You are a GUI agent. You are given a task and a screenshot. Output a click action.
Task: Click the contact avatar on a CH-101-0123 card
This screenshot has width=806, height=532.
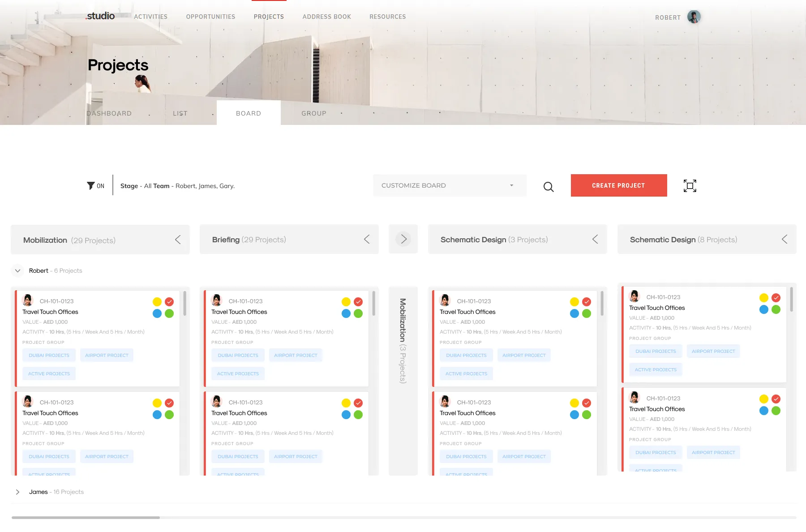coord(29,300)
